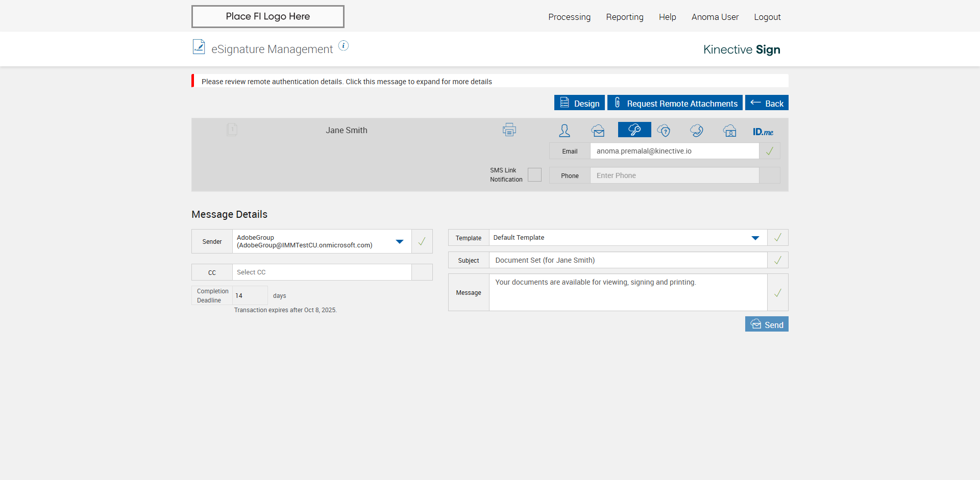The image size is (980, 480).
Task: Click the Jane Smith signer name
Action: point(347,131)
